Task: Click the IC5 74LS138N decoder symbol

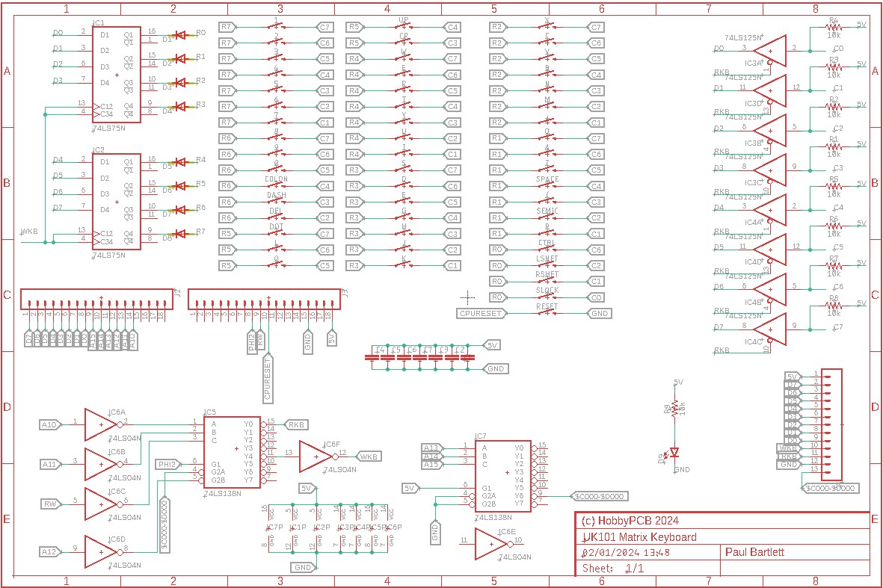Action: click(x=232, y=452)
